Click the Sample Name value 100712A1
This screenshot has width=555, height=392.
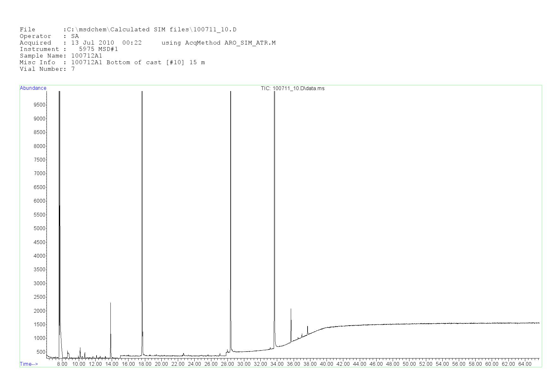(x=87, y=56)
